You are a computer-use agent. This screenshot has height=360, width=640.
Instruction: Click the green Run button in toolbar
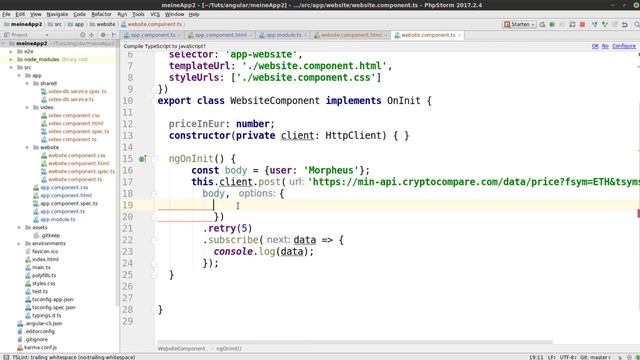click(x=542, y=24)
